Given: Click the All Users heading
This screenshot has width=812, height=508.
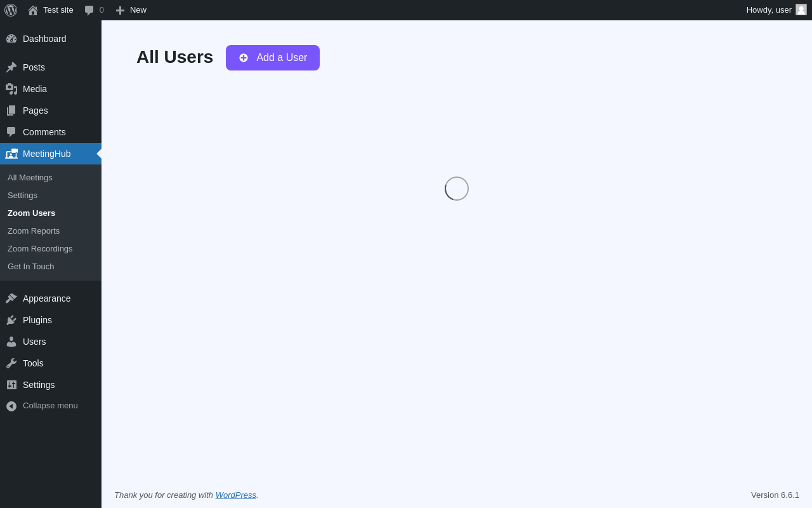Looking at the screenshot, I should click(x=174, y=57).
